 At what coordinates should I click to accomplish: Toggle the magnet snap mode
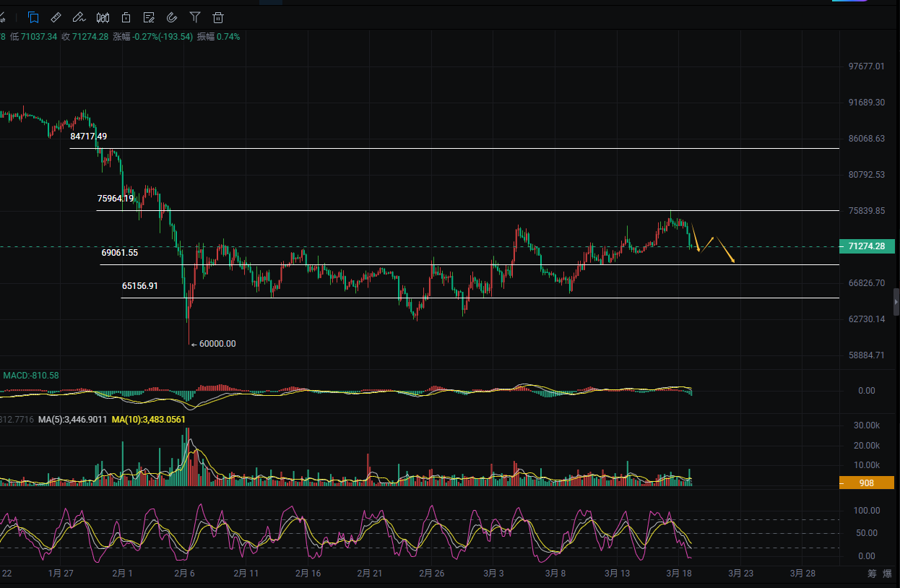[x=172, y=17]
